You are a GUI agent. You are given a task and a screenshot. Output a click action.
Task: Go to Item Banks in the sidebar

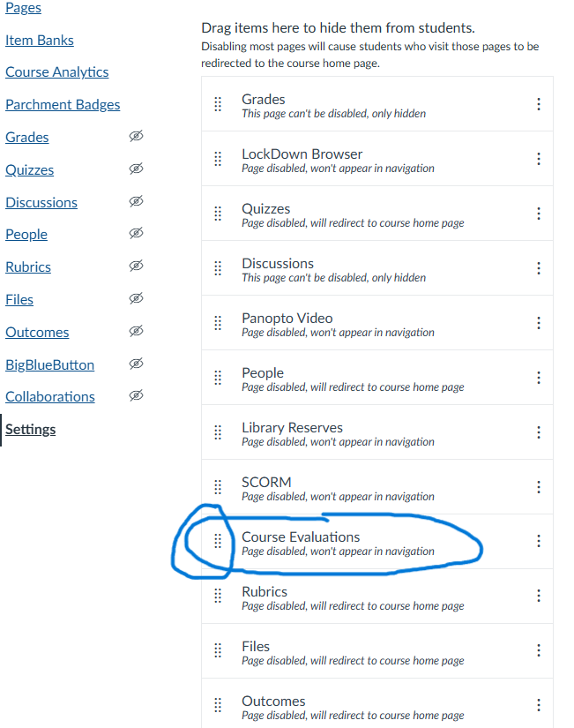pos(40,41)
